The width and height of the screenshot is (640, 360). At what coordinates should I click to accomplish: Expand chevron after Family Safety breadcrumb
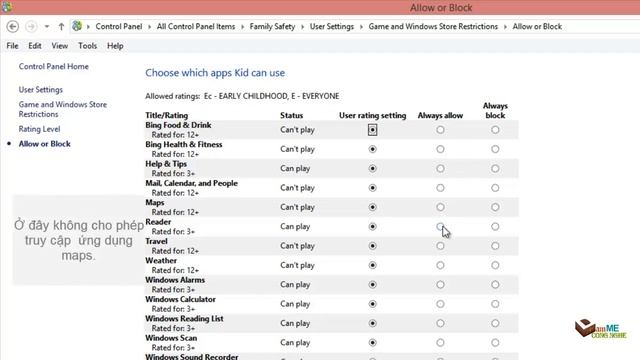pos(302,27)
